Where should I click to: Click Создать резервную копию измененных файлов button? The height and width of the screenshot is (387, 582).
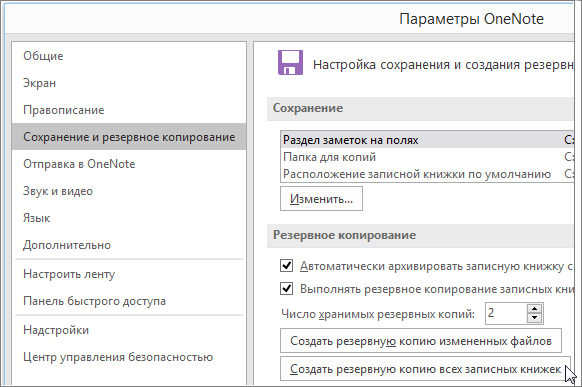click(421, 341)
